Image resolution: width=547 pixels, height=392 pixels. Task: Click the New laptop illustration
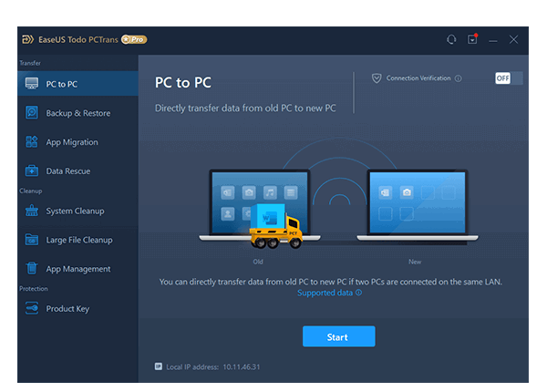(x=418, y=205)
